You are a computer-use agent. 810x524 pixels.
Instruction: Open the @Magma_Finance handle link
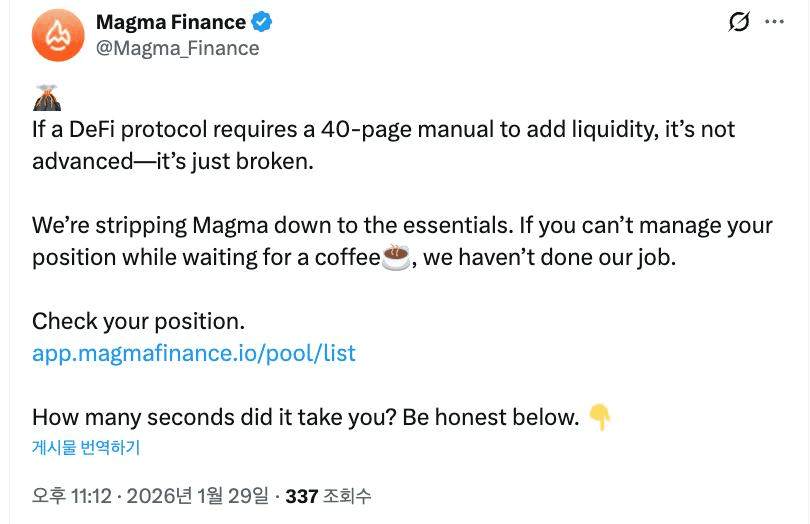tap(177, 48)
